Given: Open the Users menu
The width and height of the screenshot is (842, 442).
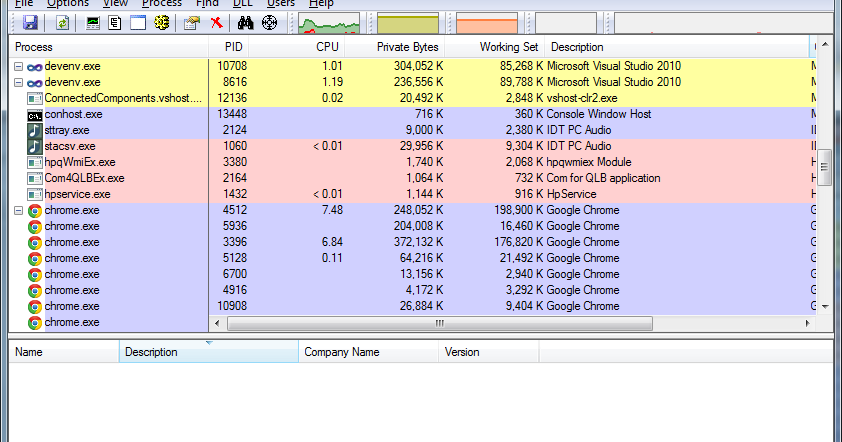Looking at the screenshot, I should (x=281, y=4).
